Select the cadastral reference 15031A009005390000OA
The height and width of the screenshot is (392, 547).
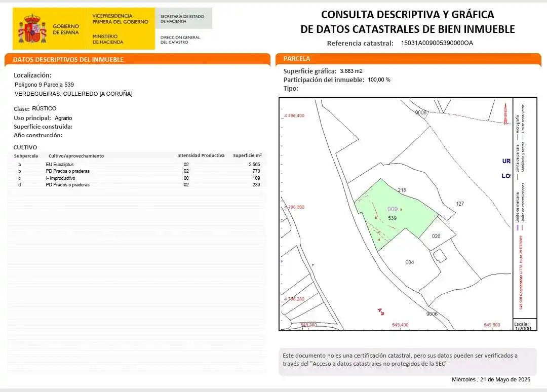tap(437, 43)
